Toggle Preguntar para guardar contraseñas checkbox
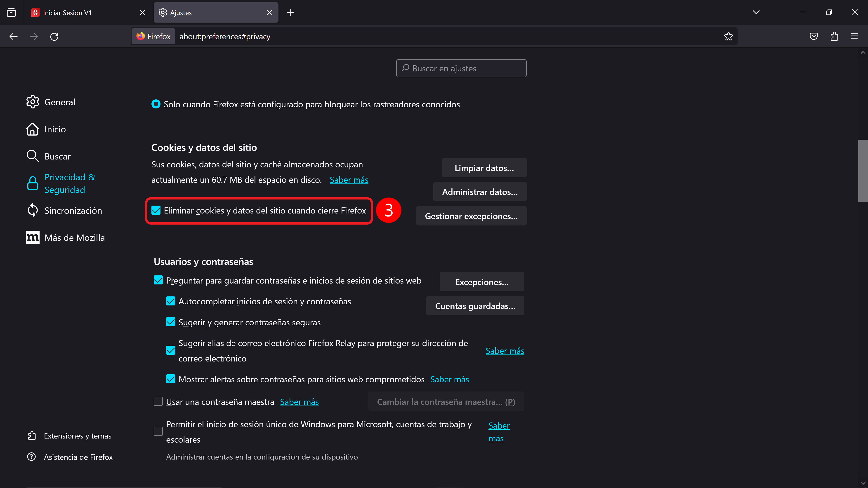 tap(158, 280)
